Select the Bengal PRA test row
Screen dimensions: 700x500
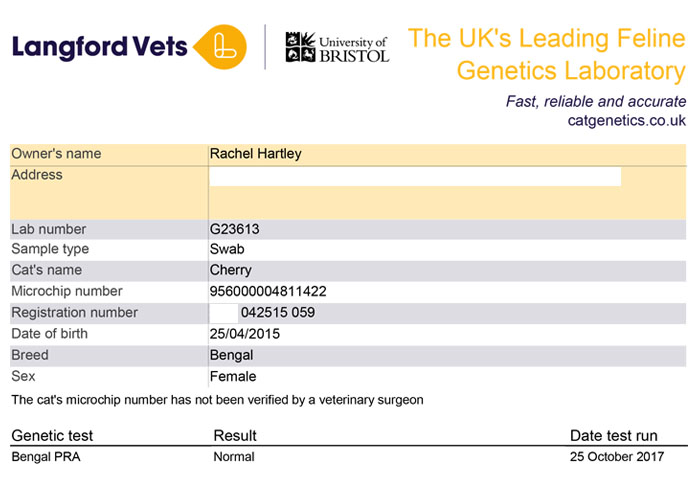point(46,457)
